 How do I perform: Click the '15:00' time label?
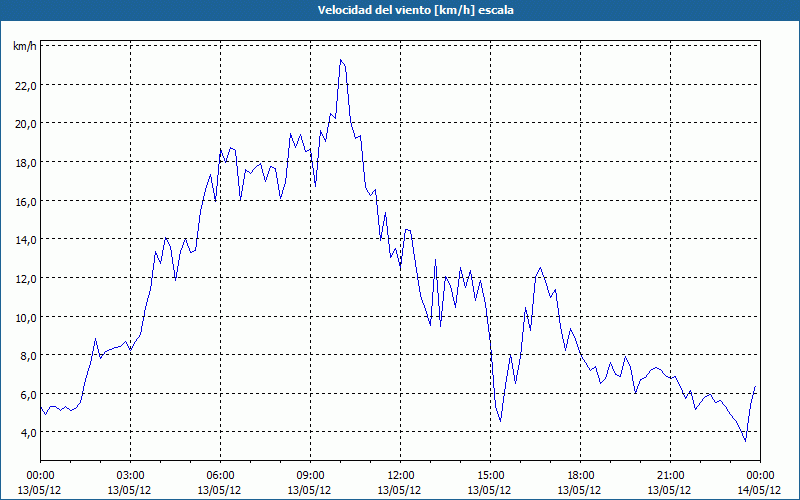[490, 476]
